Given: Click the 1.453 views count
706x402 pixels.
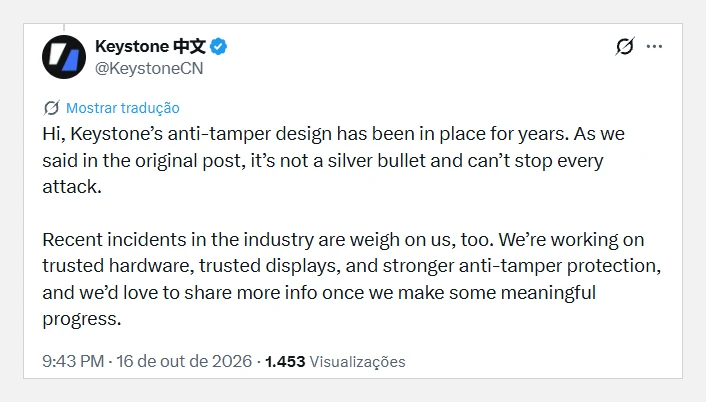Looking at the screenshot, I should click(285, 361).
